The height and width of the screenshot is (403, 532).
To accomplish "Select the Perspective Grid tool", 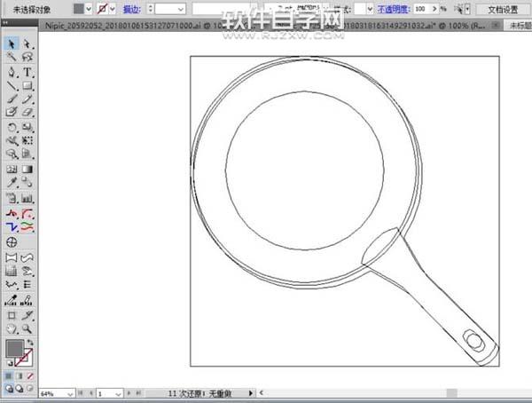I will pos(27,154).
